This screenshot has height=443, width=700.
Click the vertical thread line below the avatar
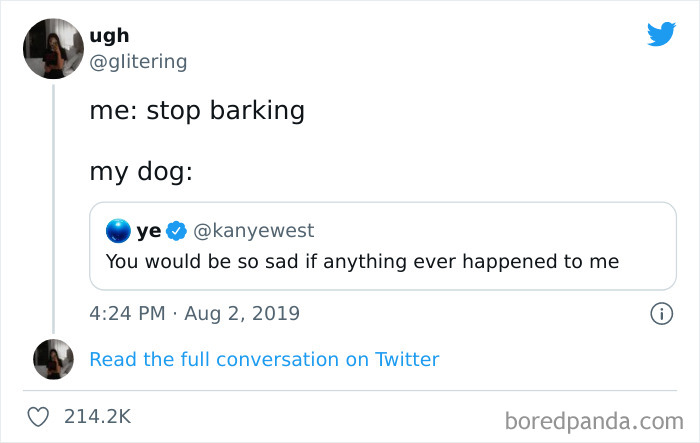pyautogui.click(x=52, y=200)
